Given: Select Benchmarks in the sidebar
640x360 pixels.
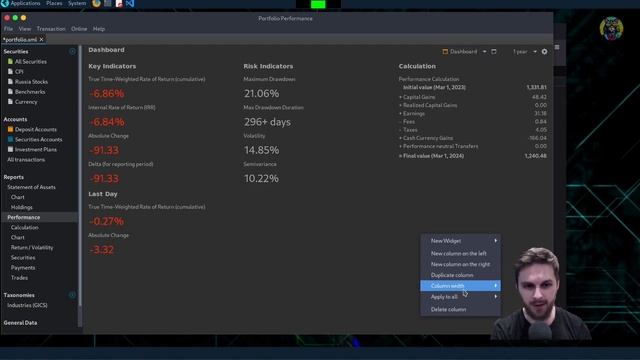Looking at the screenshot, I should coord(30,92).
